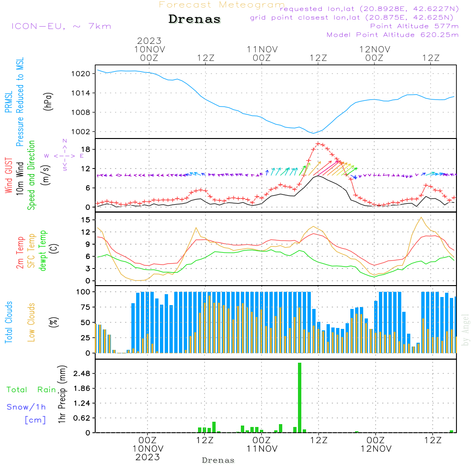476x476 pixels.
Task: Click the peak of the red wind gust curve
Action: pos(318,144)
